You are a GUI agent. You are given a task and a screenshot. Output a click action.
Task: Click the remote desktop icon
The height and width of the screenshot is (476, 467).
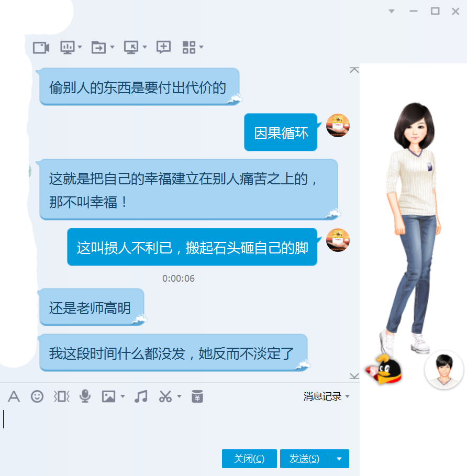point(131,48)
